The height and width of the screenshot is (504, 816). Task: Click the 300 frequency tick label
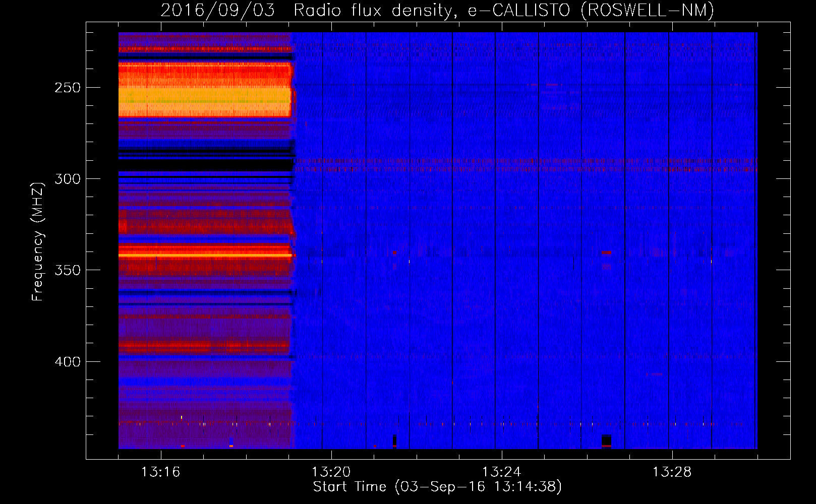click(x=67, y=179)
